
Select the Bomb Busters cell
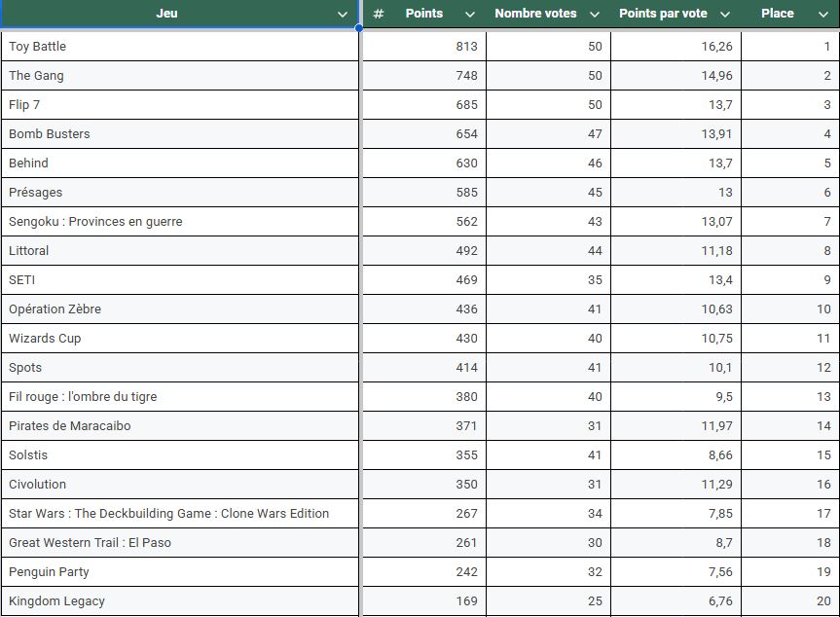[x=180, y=134]
